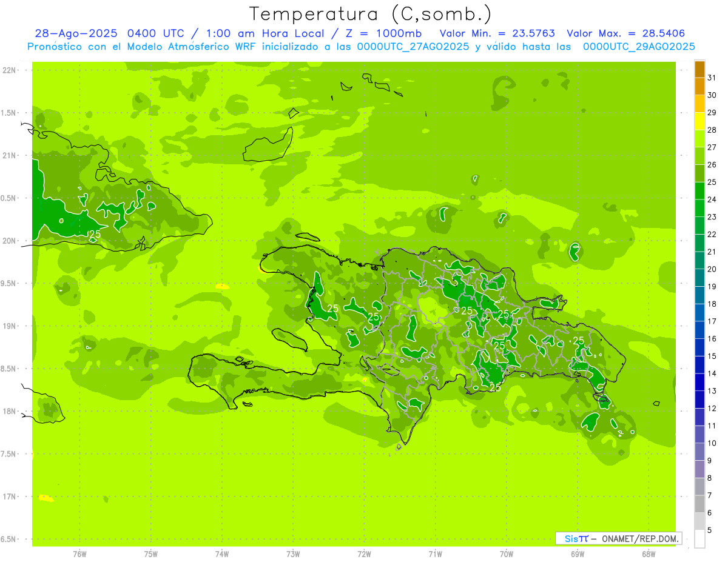
Task: Click the '0000UTC_27AGO2025' initialization time
Action: (x=413, y=47)
